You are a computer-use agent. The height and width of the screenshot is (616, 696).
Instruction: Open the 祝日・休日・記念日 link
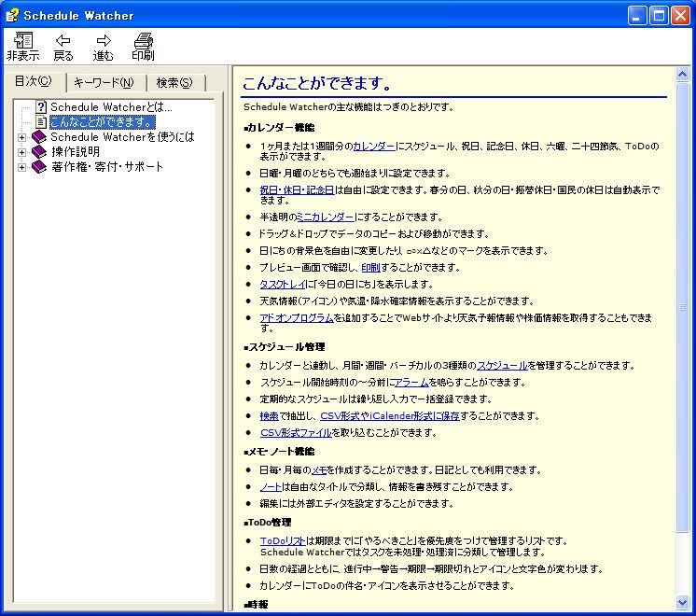click(x=297, y=190)
